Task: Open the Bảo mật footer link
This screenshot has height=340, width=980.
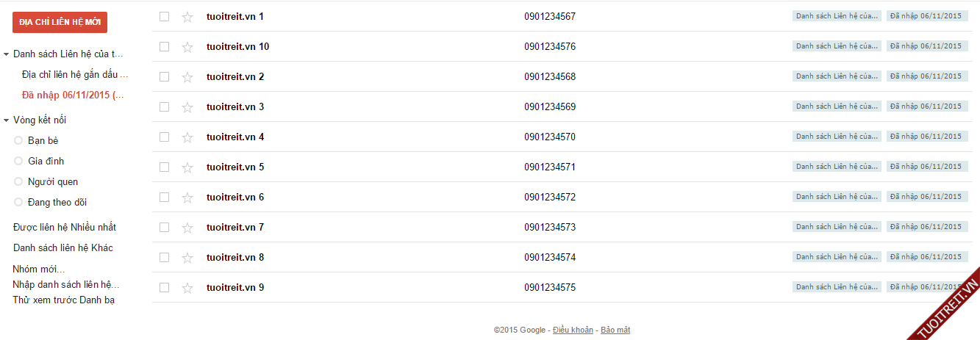Action: point(615,330)
